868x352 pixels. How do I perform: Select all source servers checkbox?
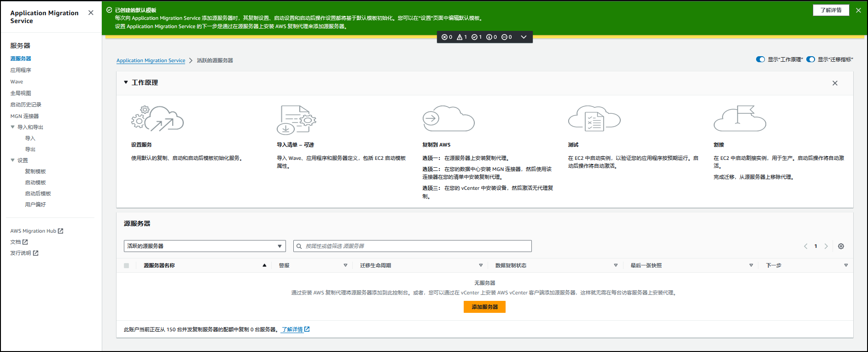[127, 265]
